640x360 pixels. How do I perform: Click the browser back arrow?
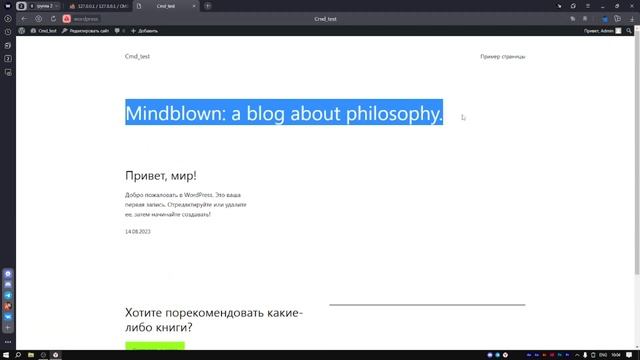tap(24, 19)
